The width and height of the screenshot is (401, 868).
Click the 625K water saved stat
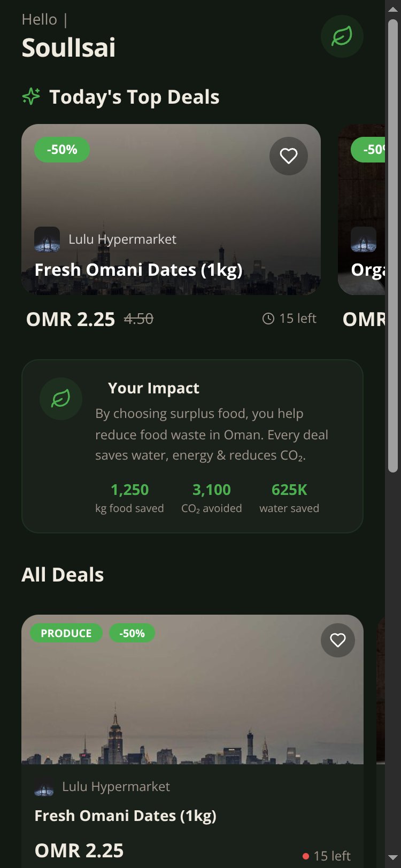click(x=289, y=498)
